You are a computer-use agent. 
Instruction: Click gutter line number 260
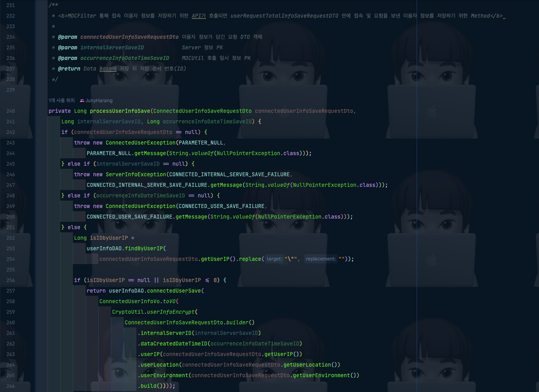point(11,323)
